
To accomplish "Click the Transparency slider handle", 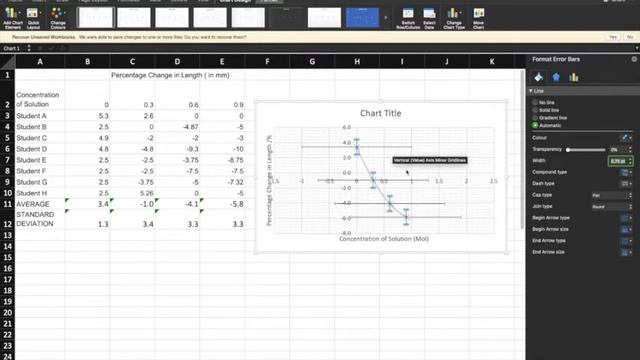I will pyautogui.click(x=568, y=150).
